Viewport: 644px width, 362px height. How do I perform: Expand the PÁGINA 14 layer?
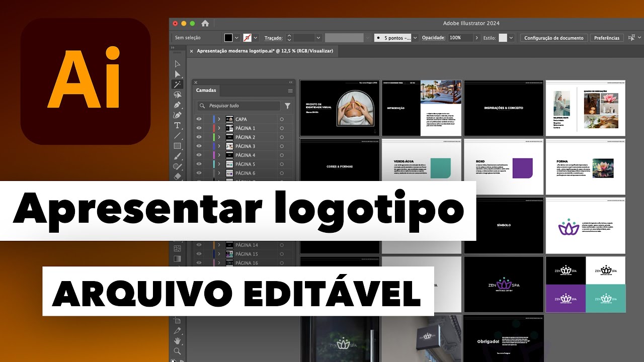click(x=219, y=245)
